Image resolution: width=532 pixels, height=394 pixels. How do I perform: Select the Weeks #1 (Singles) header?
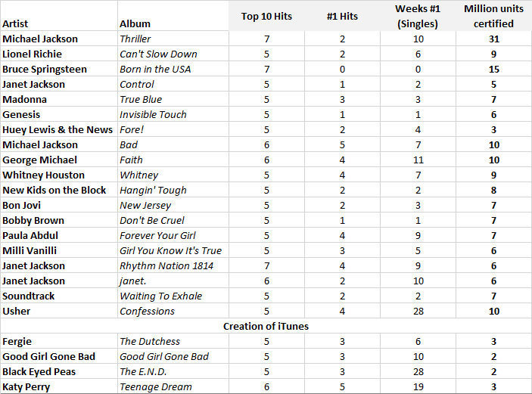(x=418, y=16)
